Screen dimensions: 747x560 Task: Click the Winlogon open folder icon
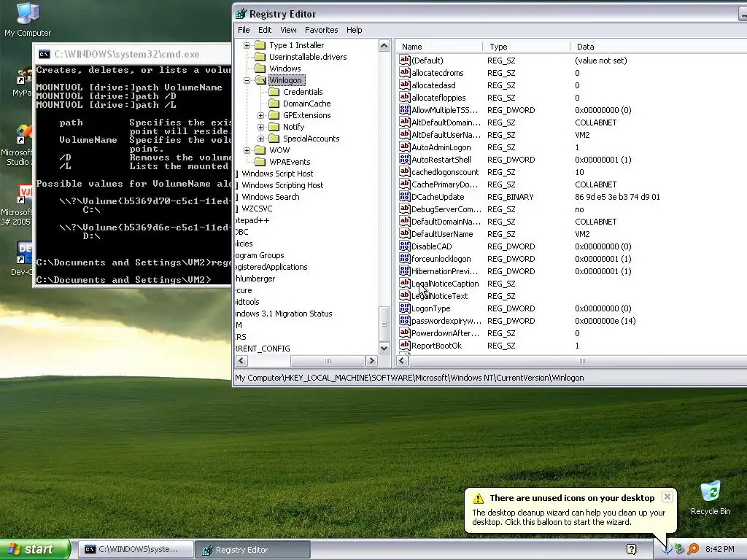pyautogui.click(x=260, y=80)
